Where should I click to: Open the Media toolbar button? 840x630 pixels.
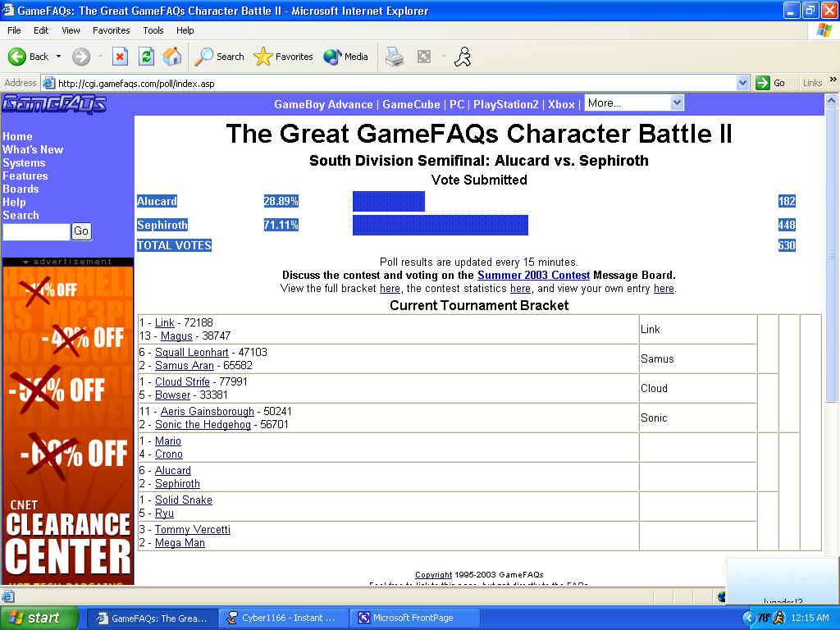pyautogui.click(x=345, y=57)
